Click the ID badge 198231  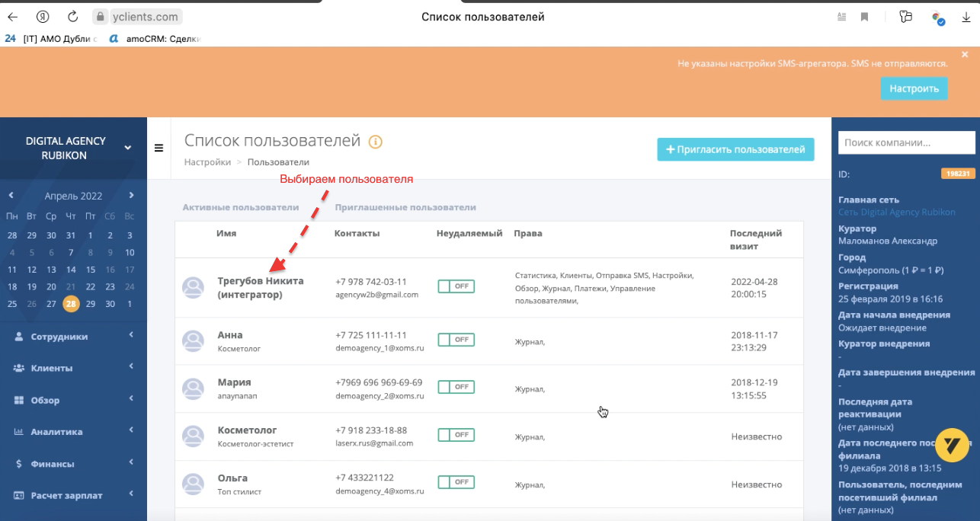coord(958,174)
